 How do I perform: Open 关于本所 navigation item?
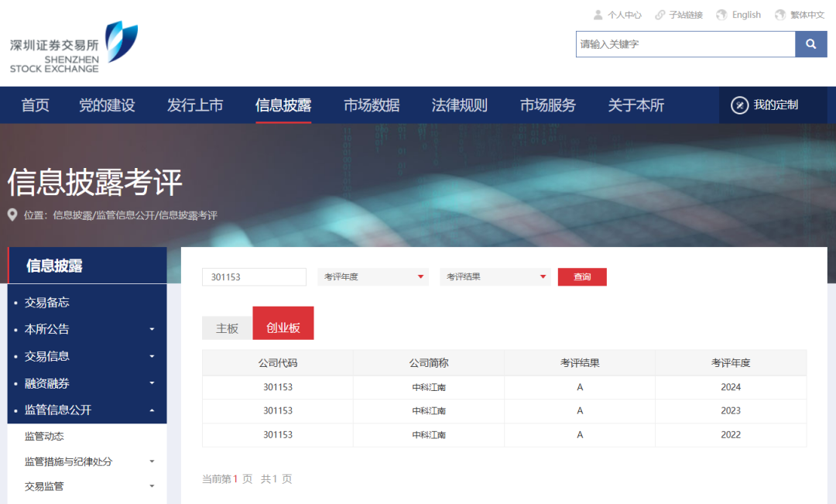point(636,105)
